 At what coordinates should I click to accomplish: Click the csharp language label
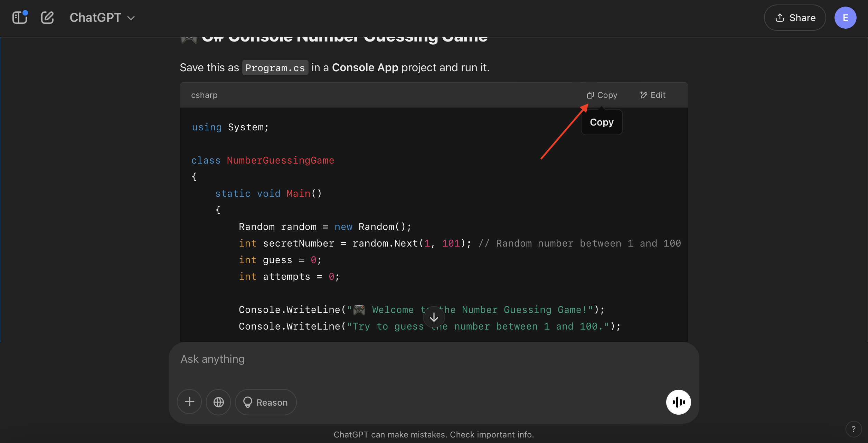point(204,95)
